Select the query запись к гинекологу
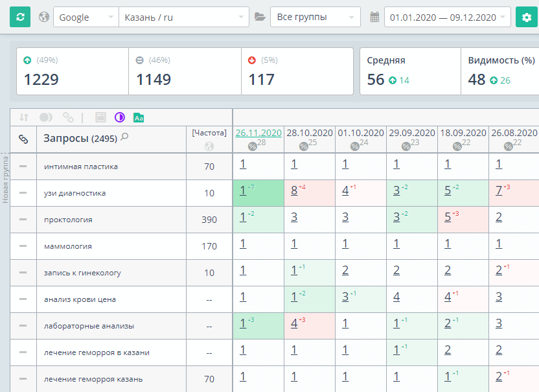 pos(82,273)
